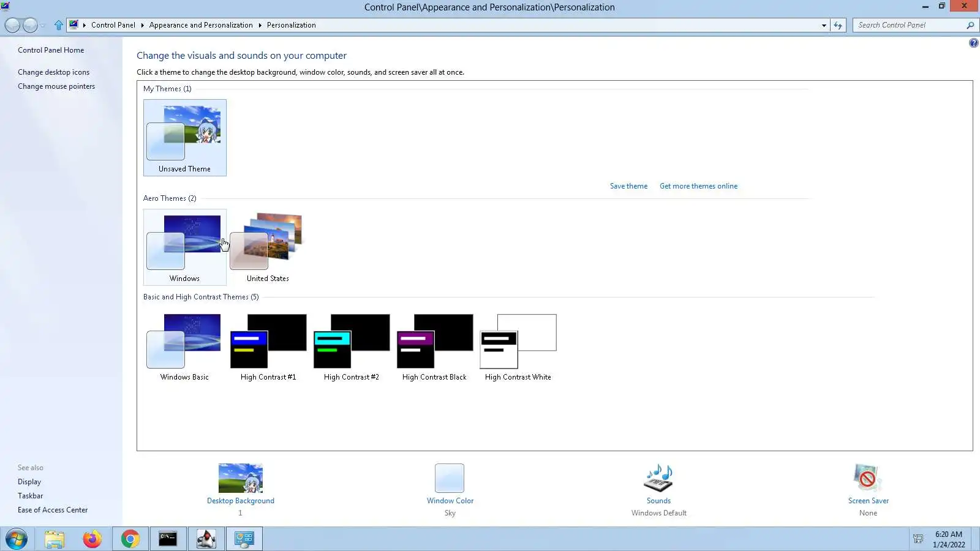Go to Control Panel Home
980x551 pixels.
coord(51,50)
